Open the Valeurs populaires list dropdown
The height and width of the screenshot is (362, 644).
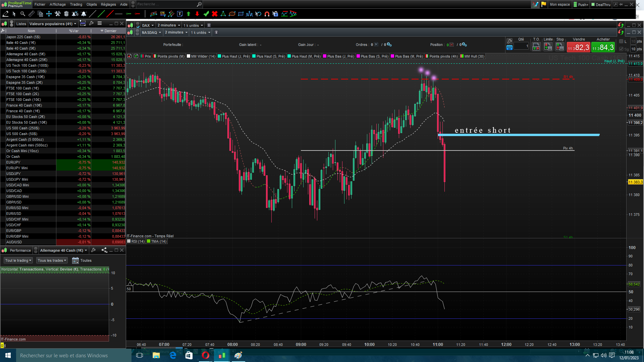(x=53, y=24)
